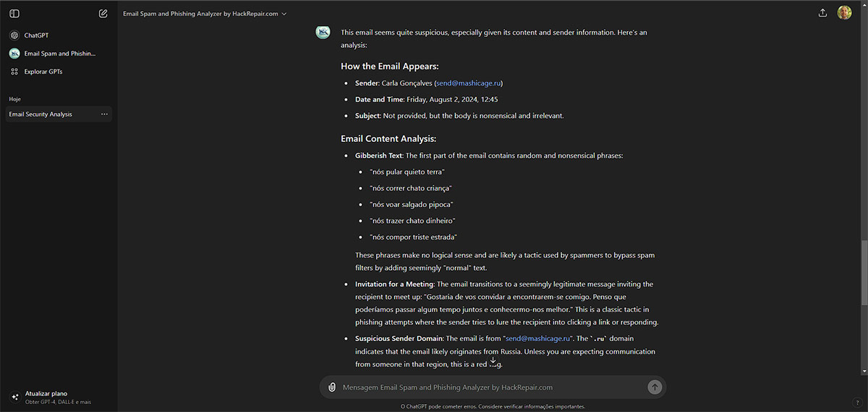Screen dimensions: 868x412
Task: Click the 'Hoje' section label in sidebar
Action: tap(15, 98)
